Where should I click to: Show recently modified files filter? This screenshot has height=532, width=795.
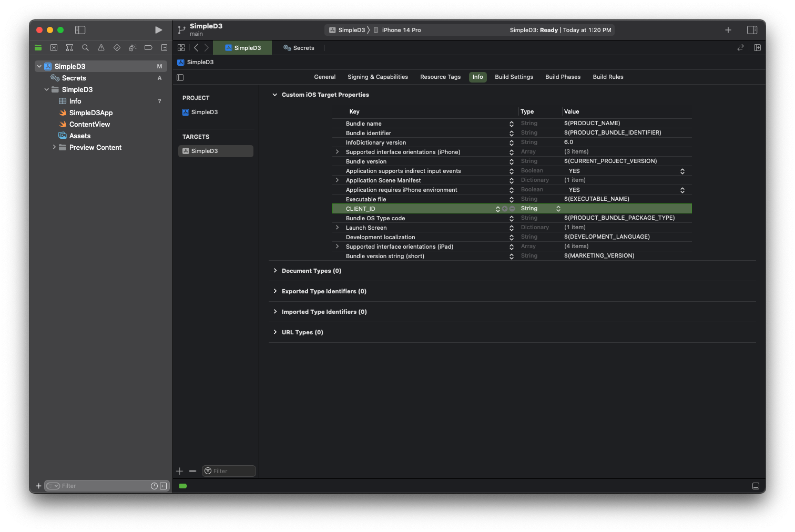click(154, 486)
